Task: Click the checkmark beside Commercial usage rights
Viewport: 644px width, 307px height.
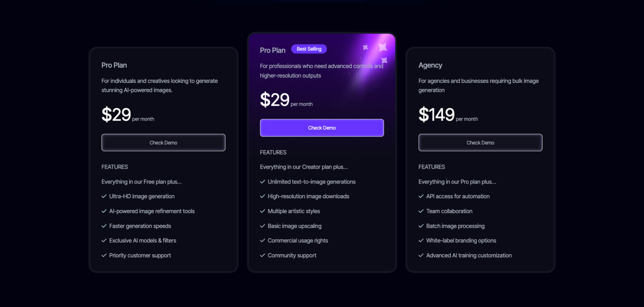Action: (x=262, y=241)
